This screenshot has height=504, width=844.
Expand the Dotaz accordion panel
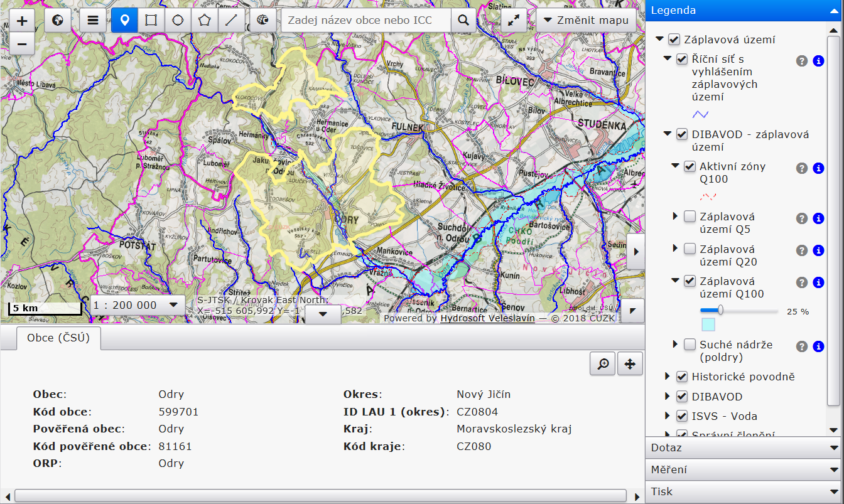click(x=745, y=448)
